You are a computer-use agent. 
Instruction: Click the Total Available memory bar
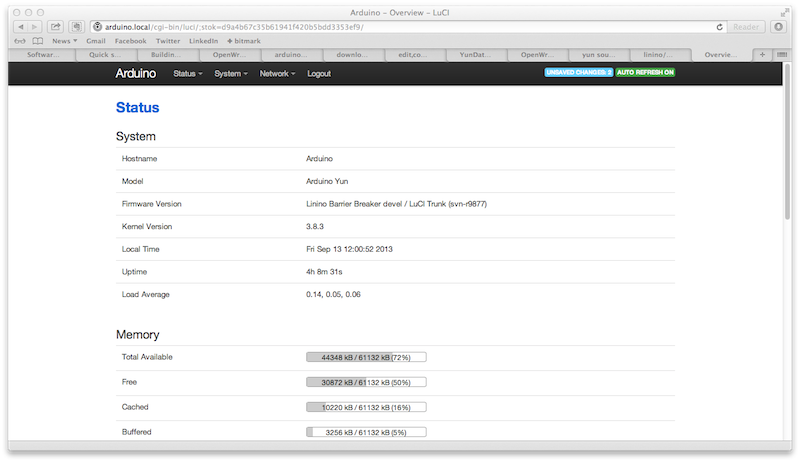366,357
